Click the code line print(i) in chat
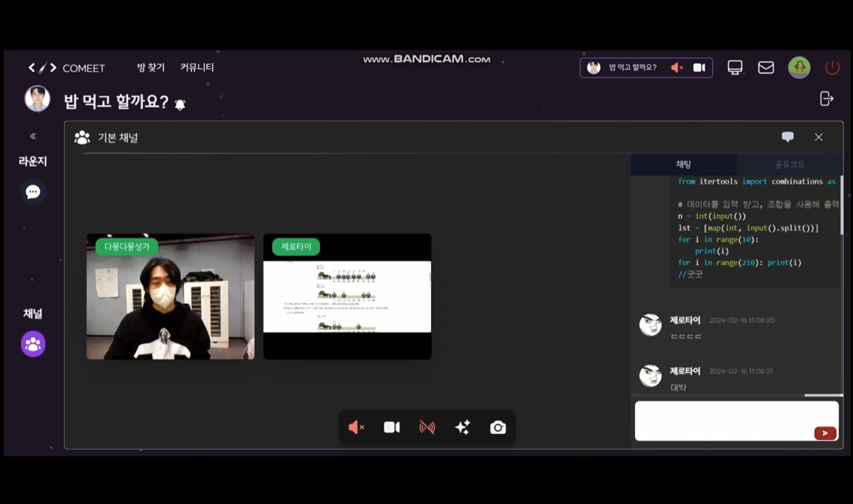The width and height of the screenshot is (853, 504). click(712, 251)
